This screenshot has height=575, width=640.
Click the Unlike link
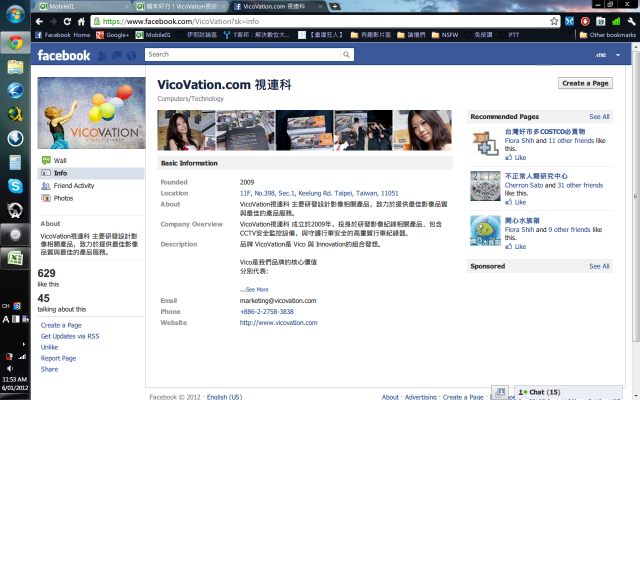pos(49,347)
